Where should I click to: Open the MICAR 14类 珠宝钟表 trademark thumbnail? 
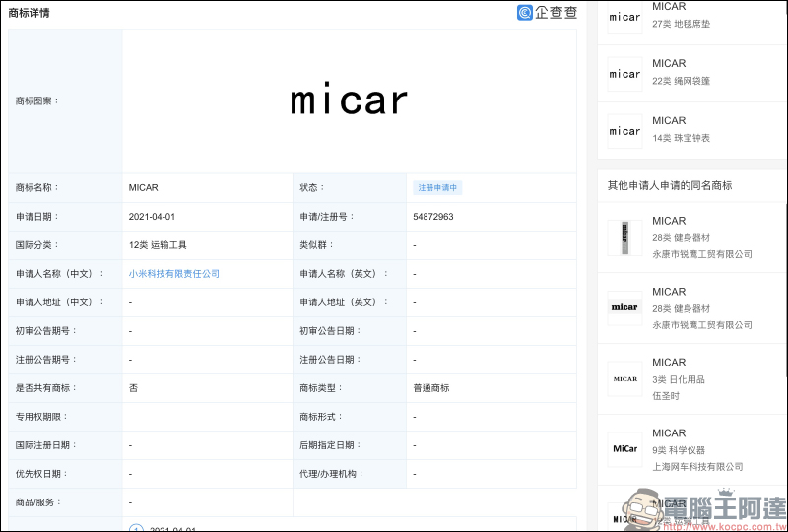[624, 130]
